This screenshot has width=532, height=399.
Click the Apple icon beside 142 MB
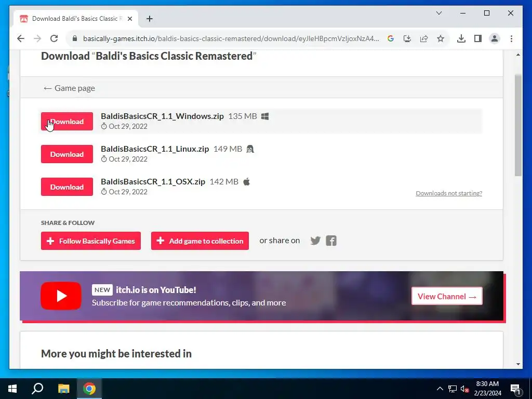(x=247, y=181)
